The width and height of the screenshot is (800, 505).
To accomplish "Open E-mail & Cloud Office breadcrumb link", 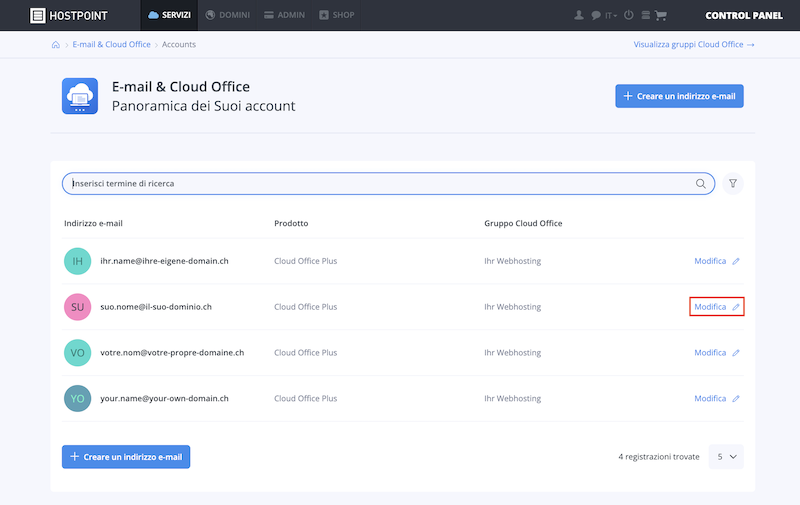I will coord(111,44).
